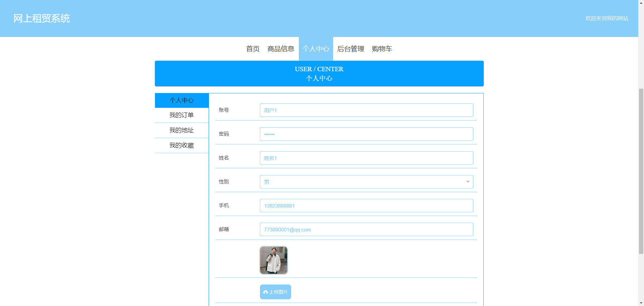
Task: Click the page vertical scrollbar thumb
Action: (x=641, y=171)
